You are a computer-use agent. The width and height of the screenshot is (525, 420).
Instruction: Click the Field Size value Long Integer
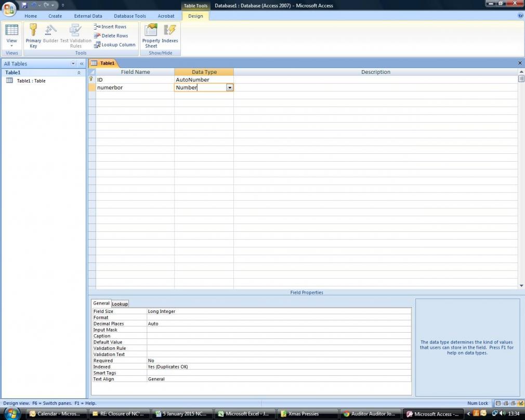click(279, 311)
